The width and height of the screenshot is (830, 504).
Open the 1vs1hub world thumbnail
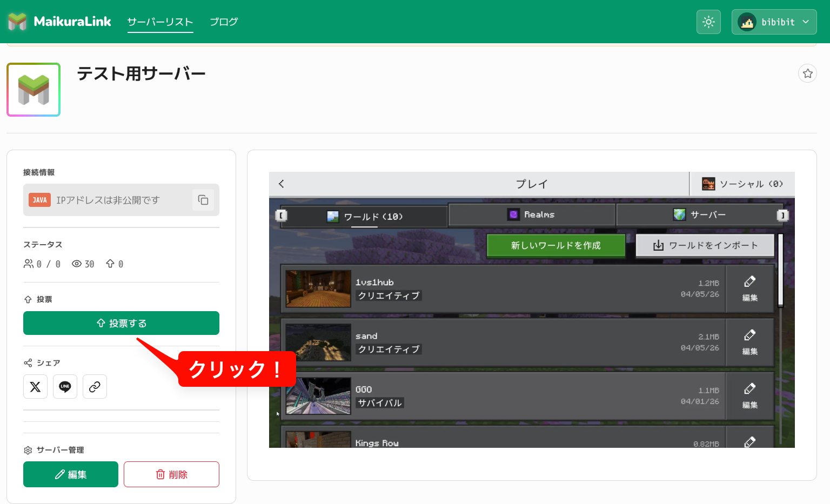(x=318, y=288)
